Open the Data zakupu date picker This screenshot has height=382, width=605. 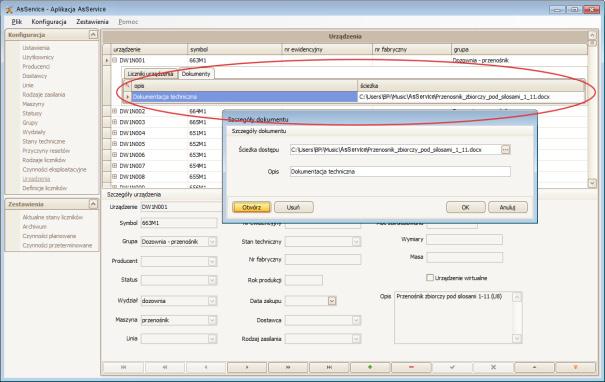pos(332,301)
